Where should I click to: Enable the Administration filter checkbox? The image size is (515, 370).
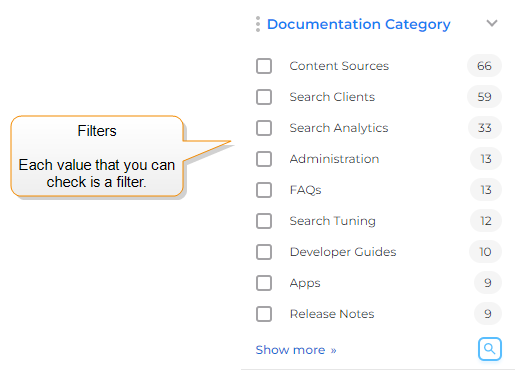point(264,159)
